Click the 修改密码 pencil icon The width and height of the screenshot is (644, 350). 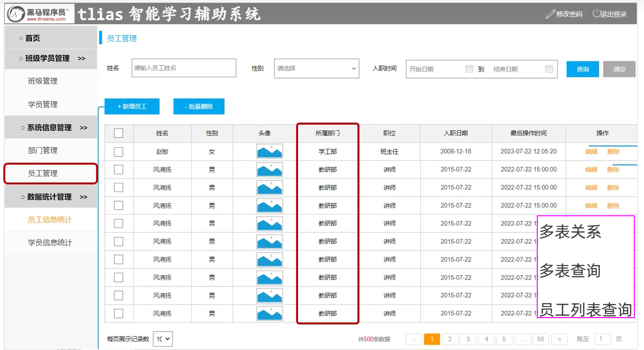click(550, 14)
